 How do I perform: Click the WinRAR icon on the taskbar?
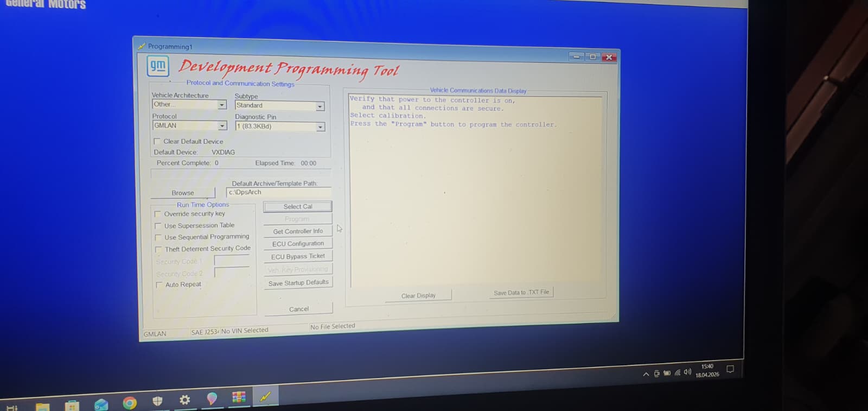[239, 397]
